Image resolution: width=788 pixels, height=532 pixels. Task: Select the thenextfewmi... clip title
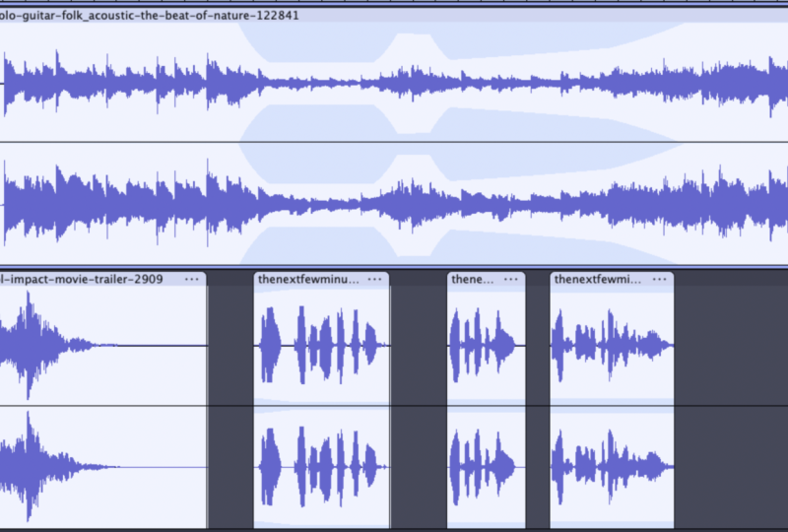pos(598,279)
